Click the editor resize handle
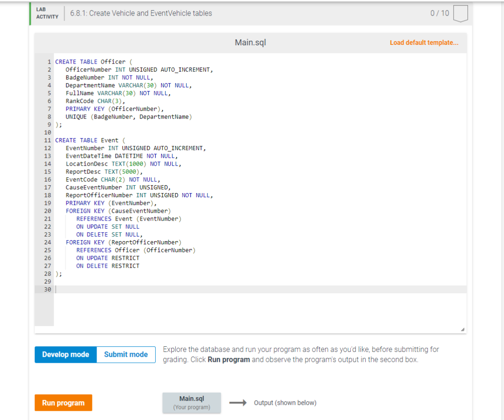 pyautogui.click(x=463, y=328)
